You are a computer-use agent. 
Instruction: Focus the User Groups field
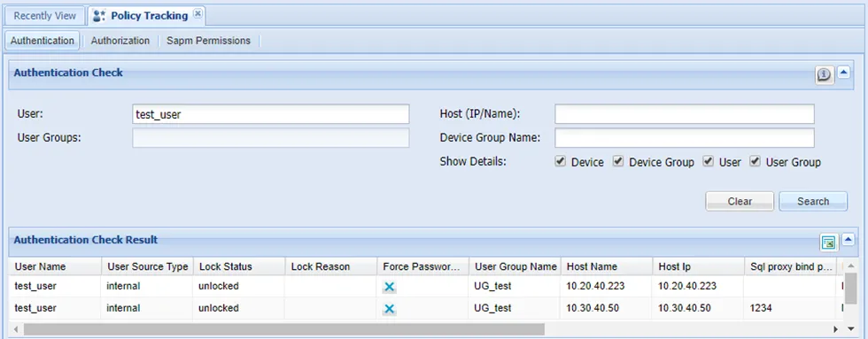(x=271, y=138)
